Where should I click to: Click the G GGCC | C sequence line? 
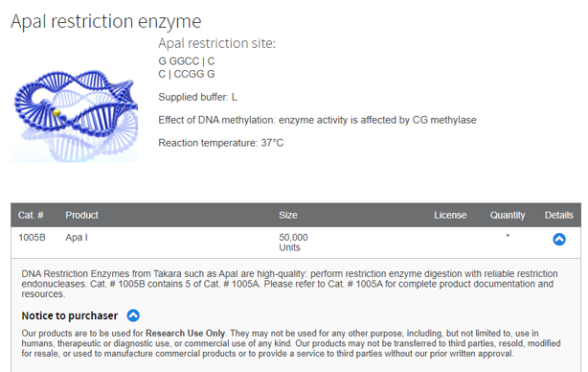(187, 61)
